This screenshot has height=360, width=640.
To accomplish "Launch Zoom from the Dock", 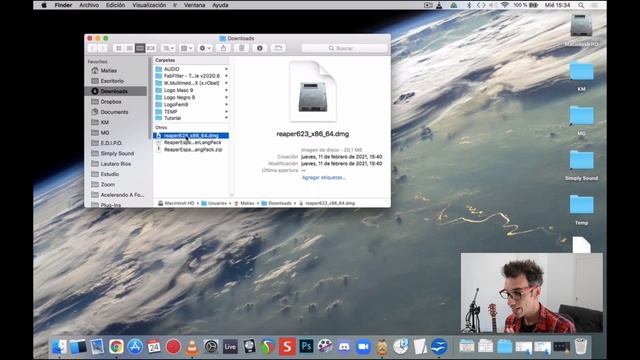I will coord(363,347).
